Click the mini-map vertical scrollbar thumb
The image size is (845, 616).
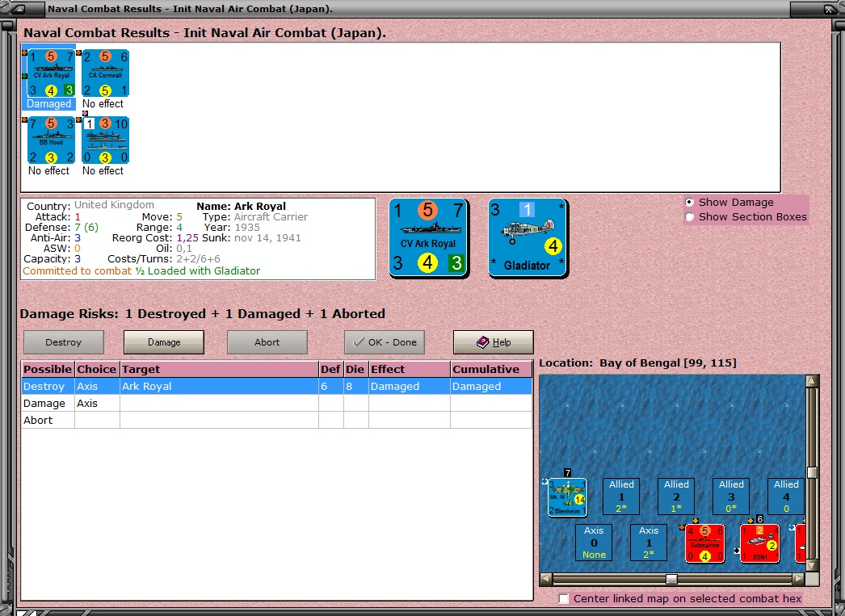coord(812,473)
